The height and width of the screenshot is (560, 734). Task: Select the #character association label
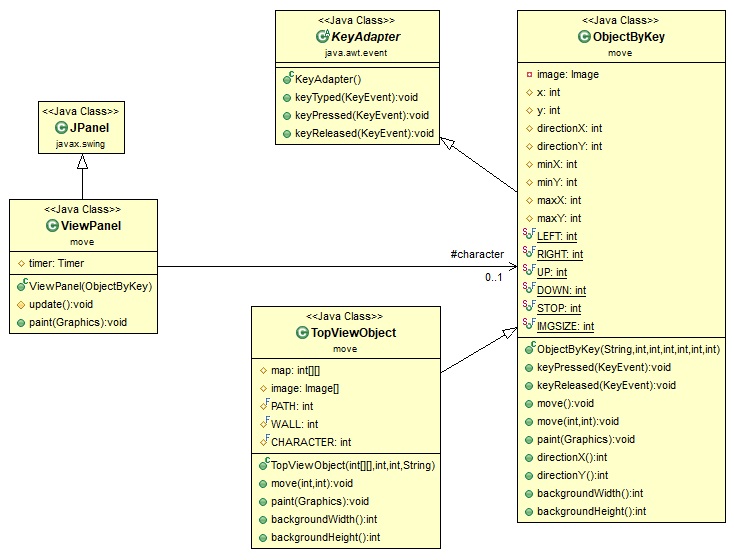478,254
